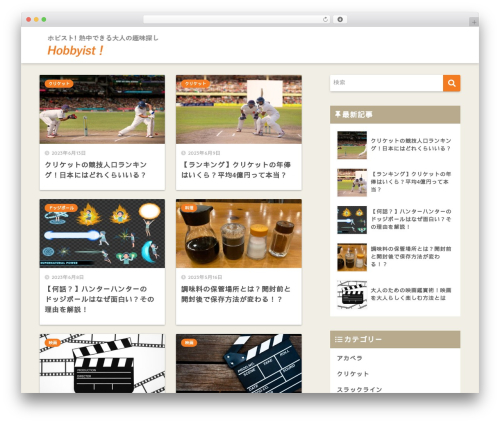Click the ドッジボール category tag

point(61,208)
